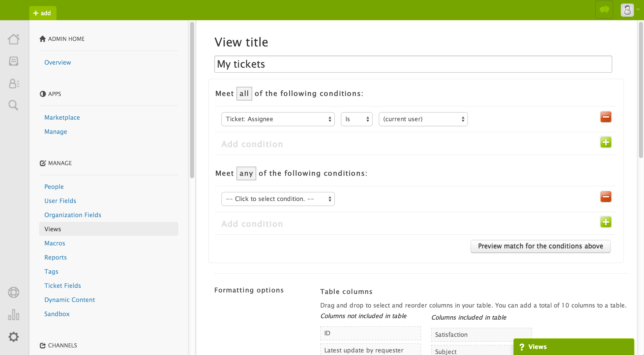Open the user avatar profile menu
The image size is (644, 355).
[627, 10]
